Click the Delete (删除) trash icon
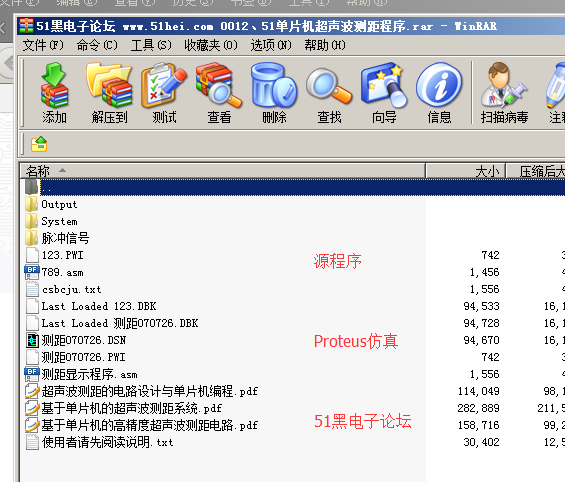 [x=274, y=85]
